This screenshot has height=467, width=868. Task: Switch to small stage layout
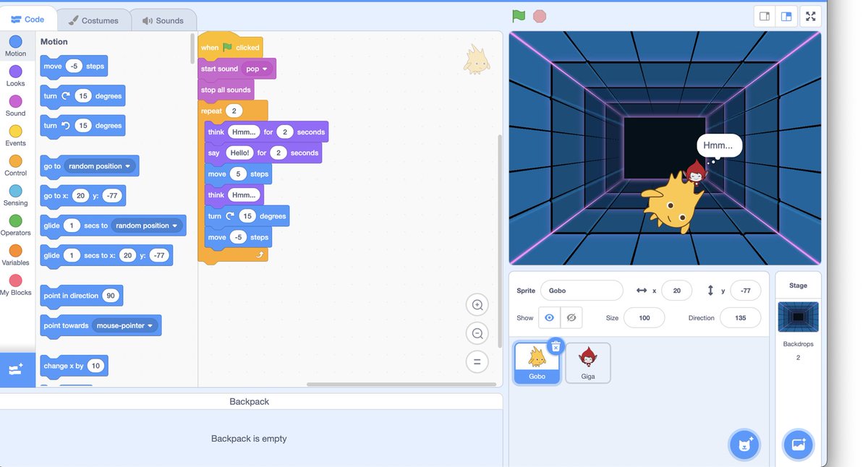(x=764, y=16)
